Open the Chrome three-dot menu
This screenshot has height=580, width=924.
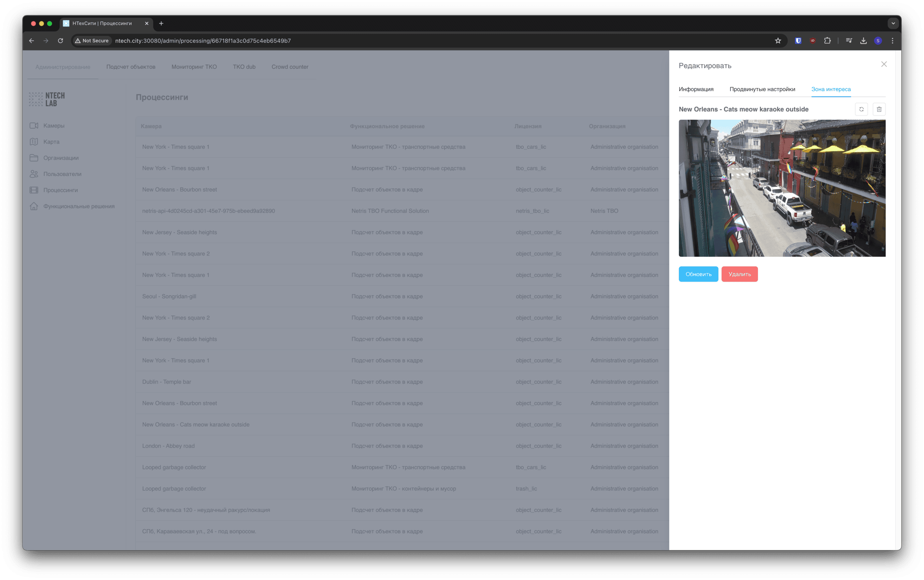(892, 41)
